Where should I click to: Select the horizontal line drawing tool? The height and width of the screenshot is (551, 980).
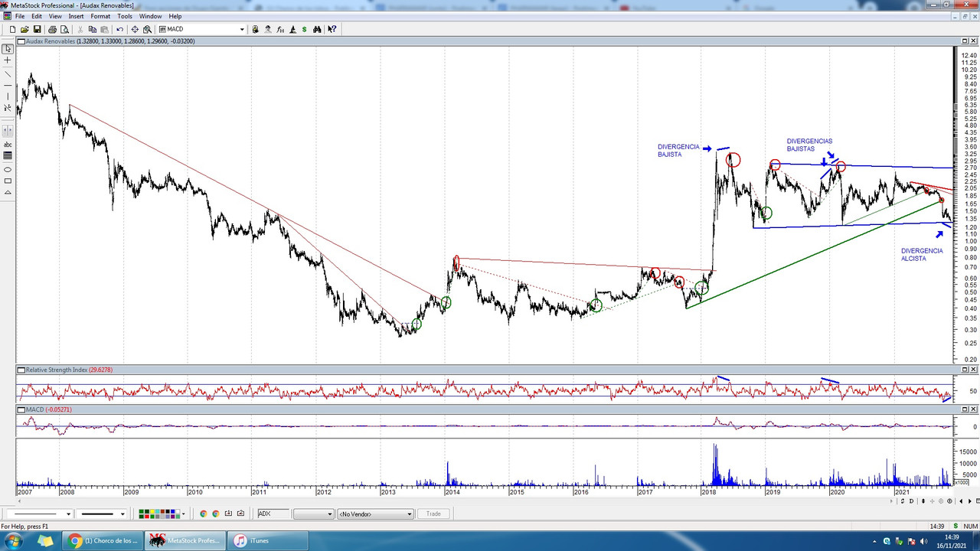[x=7, y=84]
